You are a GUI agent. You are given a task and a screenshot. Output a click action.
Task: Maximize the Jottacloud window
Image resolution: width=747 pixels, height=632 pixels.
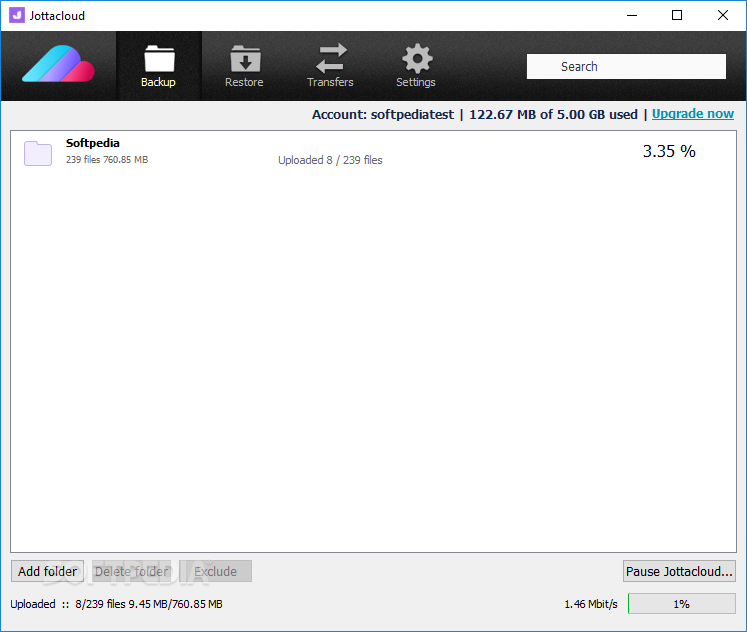click(676, 15)
